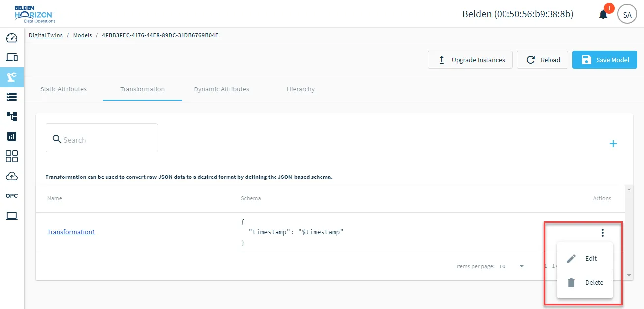Open the devices icon in sidebar

pyautogui.click(x=12, y=57)
